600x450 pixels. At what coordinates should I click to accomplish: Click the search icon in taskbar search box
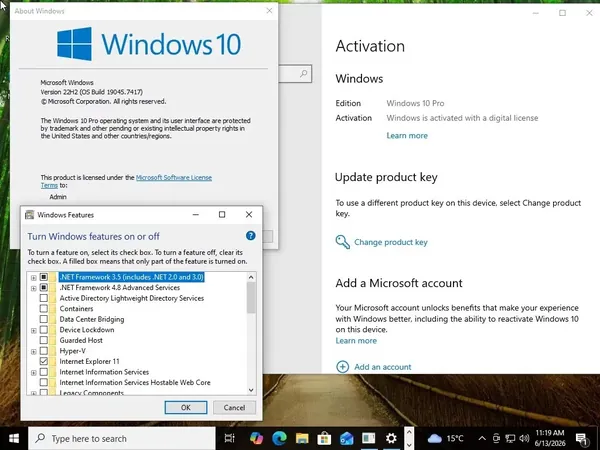40,438
